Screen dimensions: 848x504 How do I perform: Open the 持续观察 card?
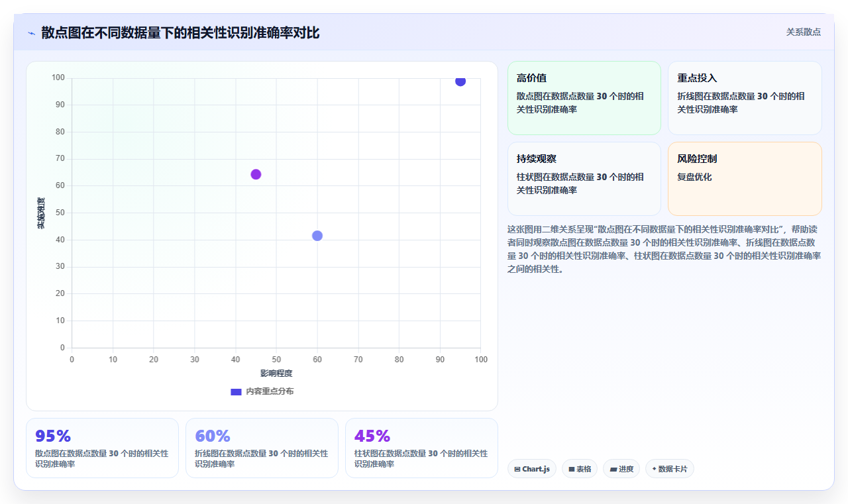coord(584,179)
